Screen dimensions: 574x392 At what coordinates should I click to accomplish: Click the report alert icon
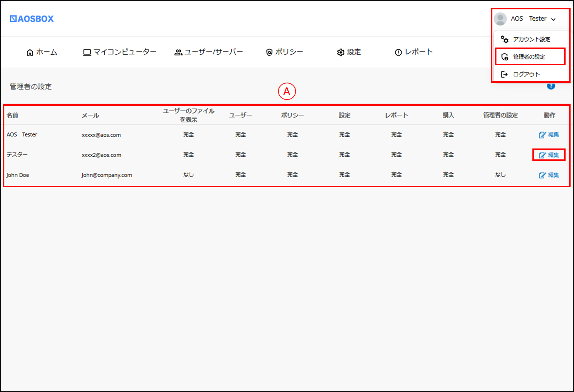point(398,52)
